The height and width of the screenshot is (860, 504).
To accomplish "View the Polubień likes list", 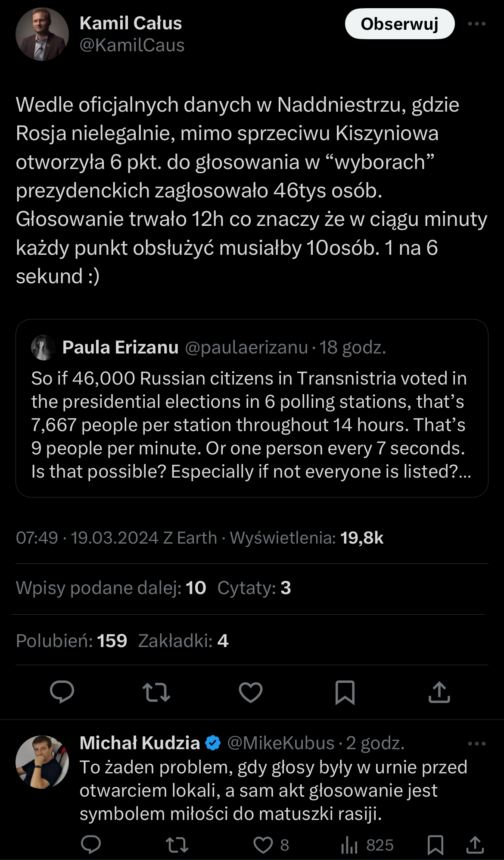I will click(72, 641).
